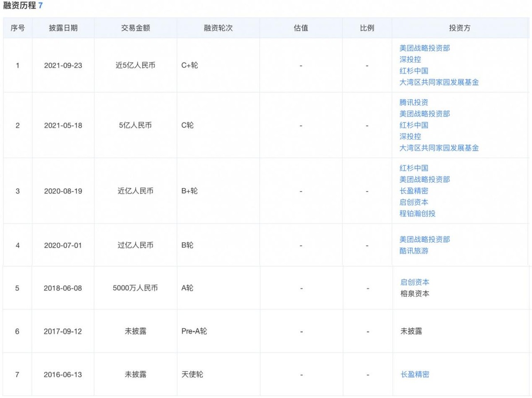The height and width of the screenshot is (398, 532).
Task: Click the 深投控 link in the first round
Action: [x=410, y=59]
